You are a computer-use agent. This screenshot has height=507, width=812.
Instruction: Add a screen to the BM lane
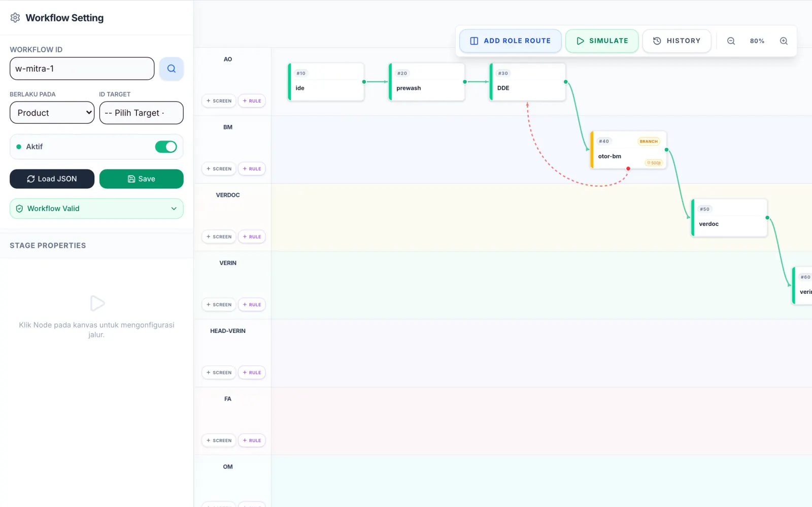tap(219, 169)
